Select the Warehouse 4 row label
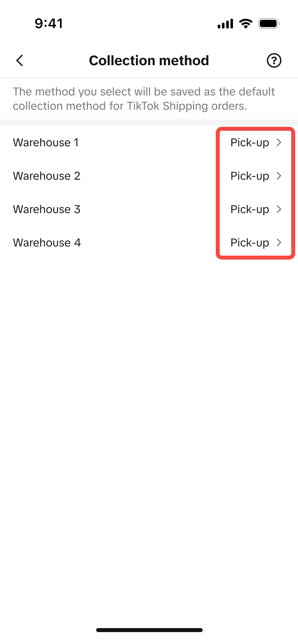 click(46, 242)
